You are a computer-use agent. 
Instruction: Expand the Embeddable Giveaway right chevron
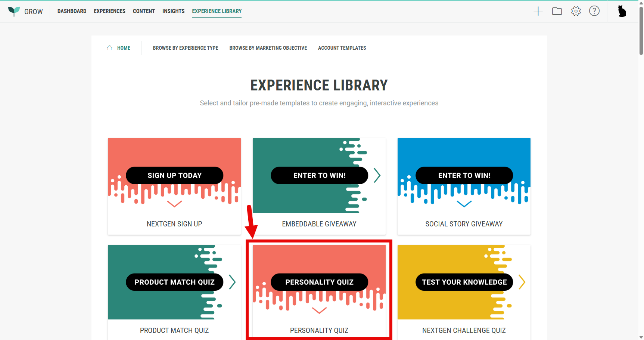(377, 175)
